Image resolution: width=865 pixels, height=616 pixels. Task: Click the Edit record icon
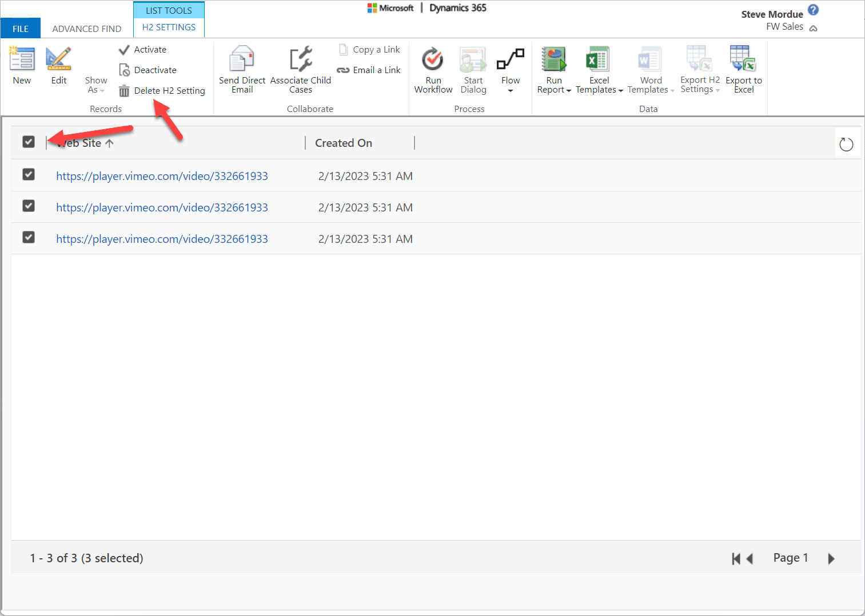coord(58,59)
